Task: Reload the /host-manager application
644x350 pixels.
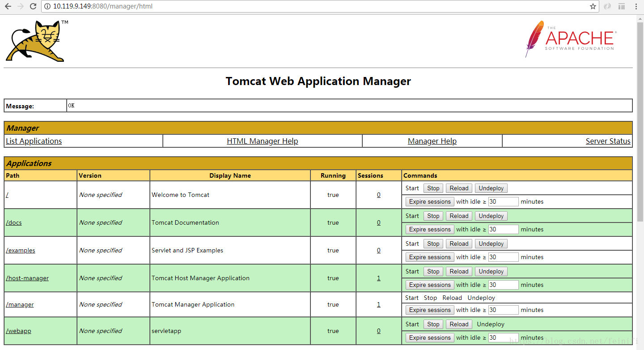Action: coord(459,272)
